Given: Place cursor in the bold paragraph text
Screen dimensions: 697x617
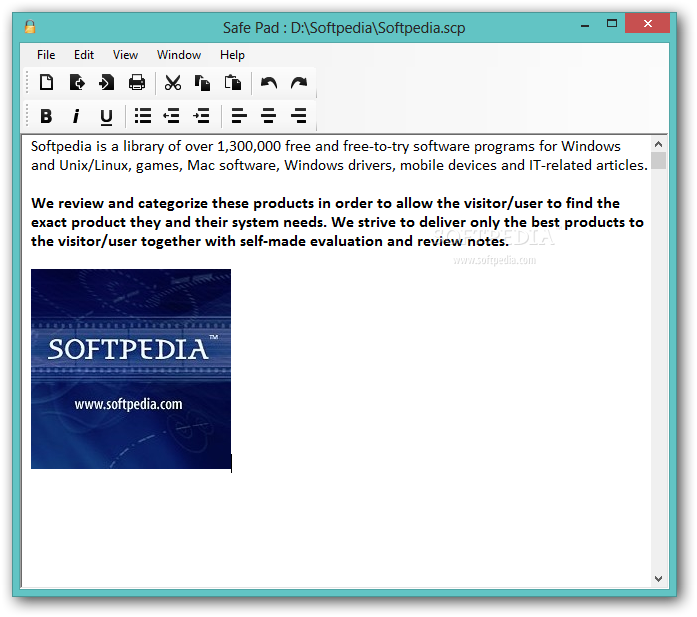Looking at the screenshot, I should pos(337,222).
